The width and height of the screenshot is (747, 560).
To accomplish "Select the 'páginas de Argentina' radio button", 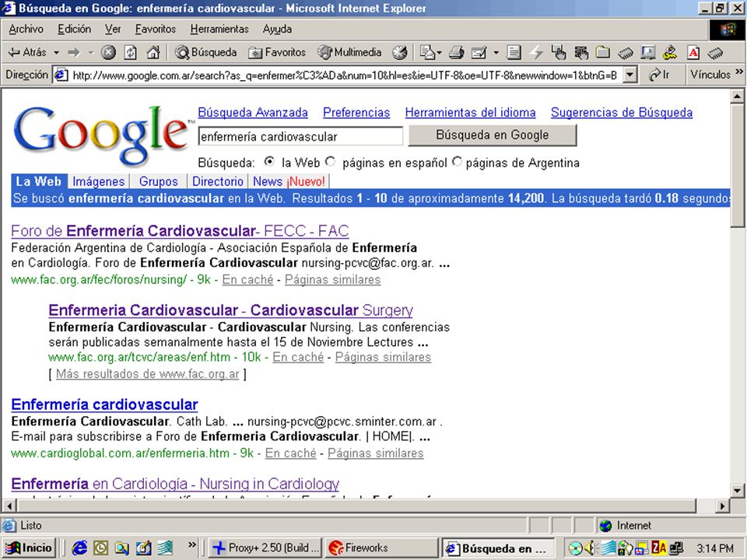I will 457,162.
